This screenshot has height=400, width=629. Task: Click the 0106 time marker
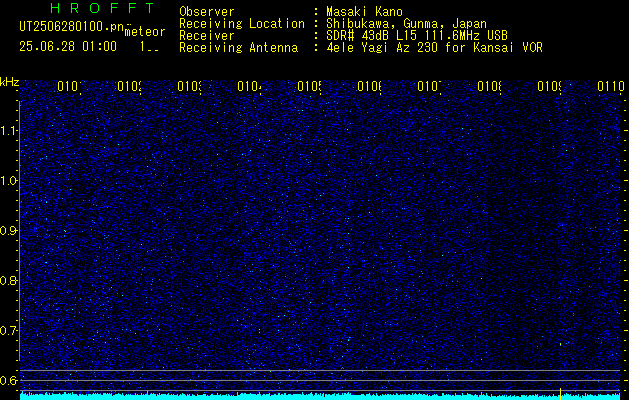pyautogui.click(x=369, y=86)
